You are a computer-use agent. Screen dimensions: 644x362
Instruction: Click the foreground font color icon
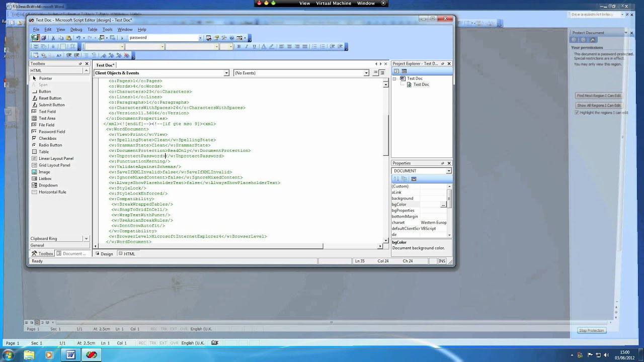(264, 46)
